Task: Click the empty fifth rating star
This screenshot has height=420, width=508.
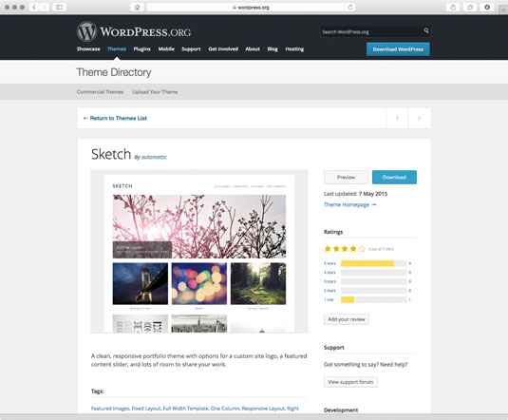Action: click(362, 249)
